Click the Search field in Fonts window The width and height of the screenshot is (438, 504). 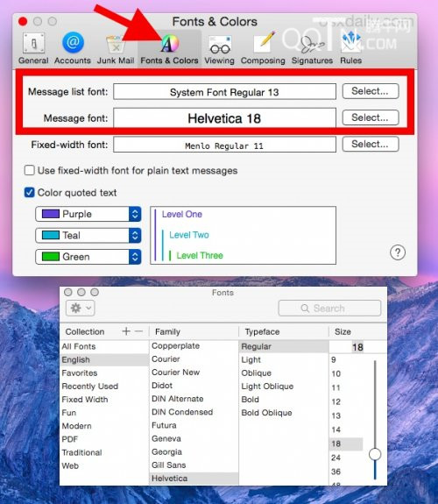pyautogui.click(x=329, y=309)
